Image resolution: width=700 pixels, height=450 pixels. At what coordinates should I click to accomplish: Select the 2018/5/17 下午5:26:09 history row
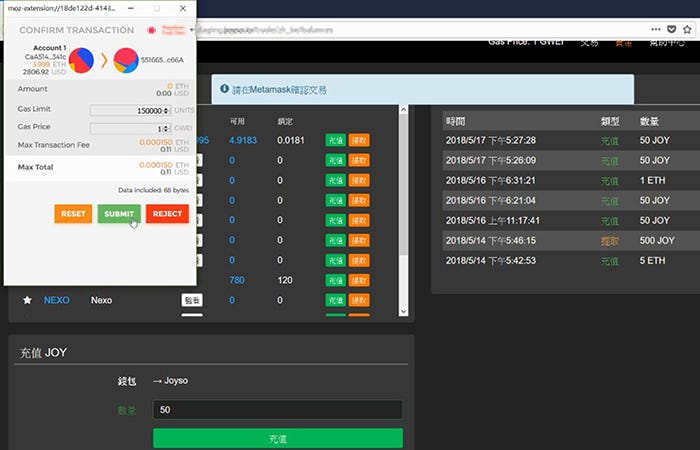pyautogui.click(x=571, y=160)
